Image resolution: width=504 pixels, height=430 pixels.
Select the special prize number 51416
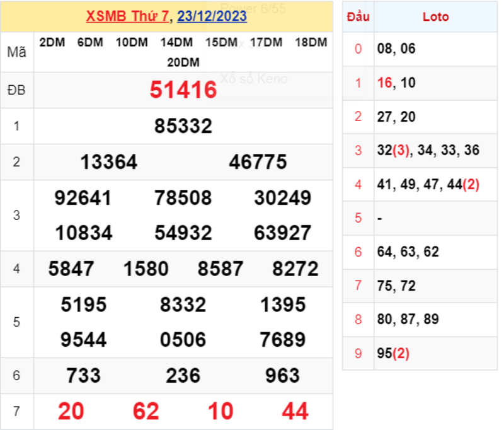[x=182, y=90]
